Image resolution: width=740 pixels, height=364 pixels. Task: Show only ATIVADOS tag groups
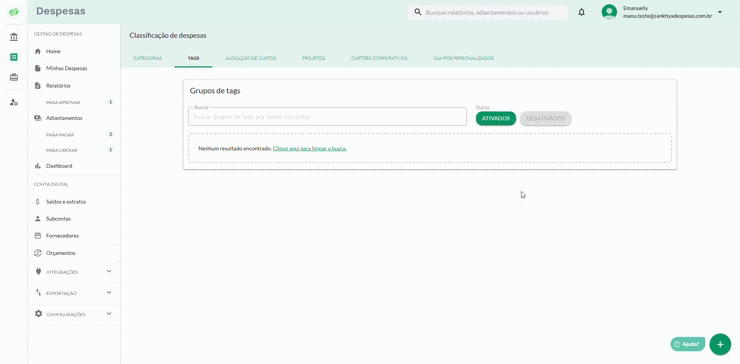click(496, 119)
